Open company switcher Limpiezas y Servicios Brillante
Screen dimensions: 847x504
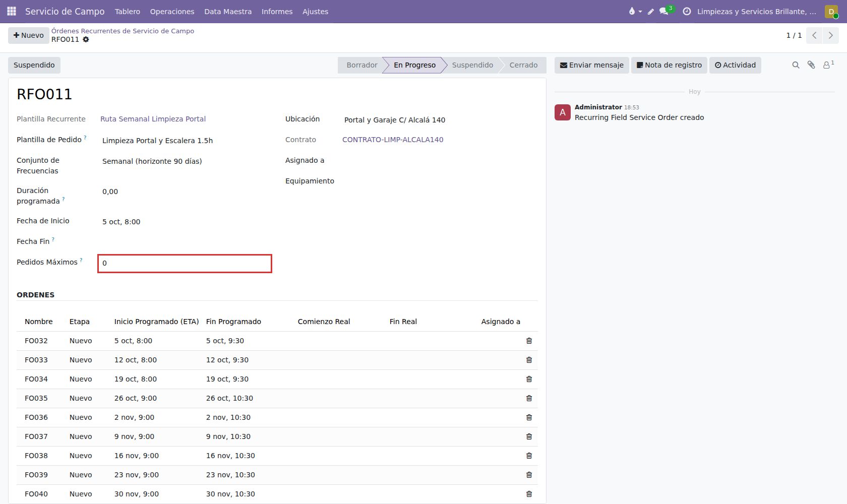pyautogui.click(x=756, y=11)
